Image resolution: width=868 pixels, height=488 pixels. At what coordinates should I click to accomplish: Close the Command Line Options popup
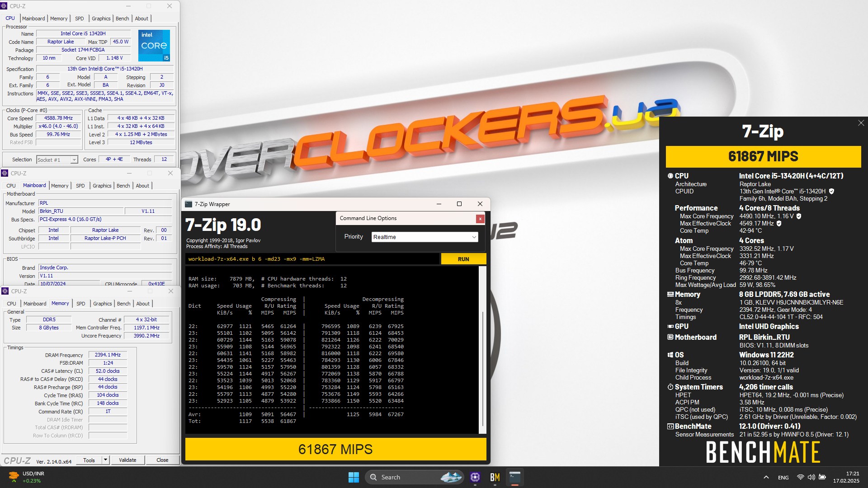coord(480,219)
